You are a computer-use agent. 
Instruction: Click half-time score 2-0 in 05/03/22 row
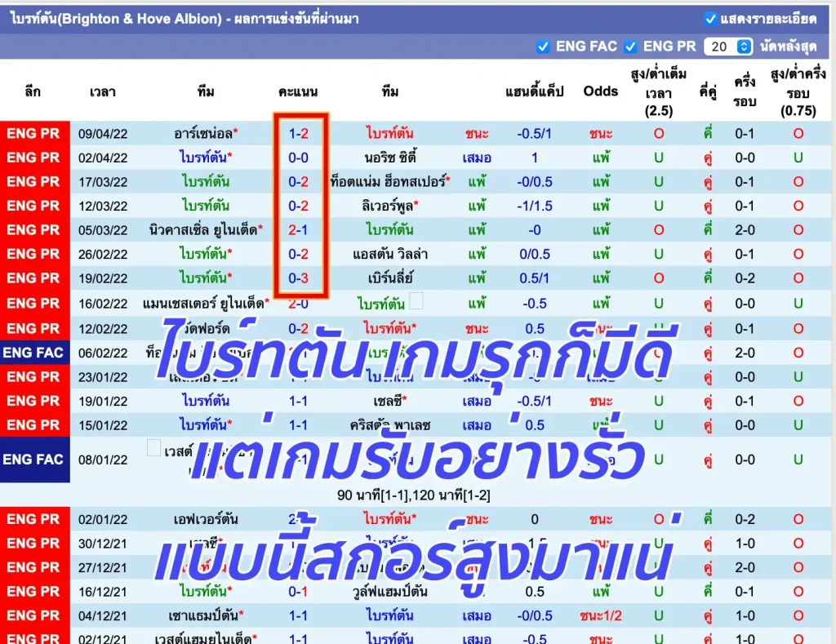pos(745,230)
